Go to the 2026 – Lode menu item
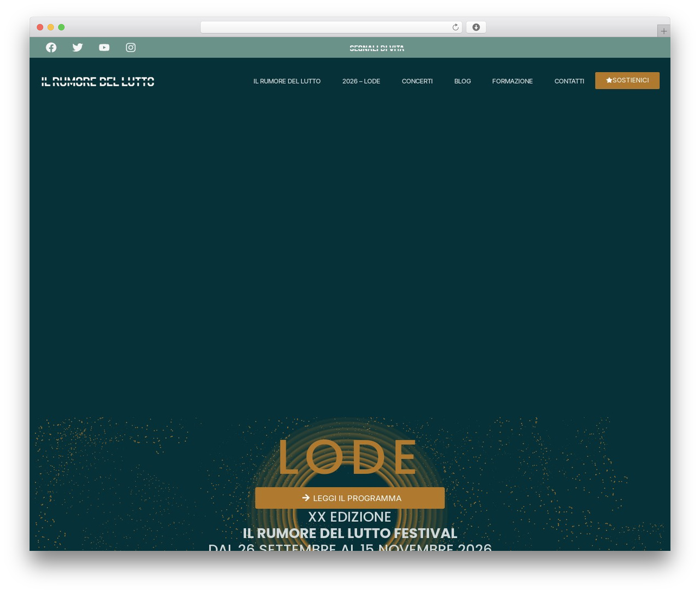This screenshot has width=700, height=593. [x=361, y=81]
